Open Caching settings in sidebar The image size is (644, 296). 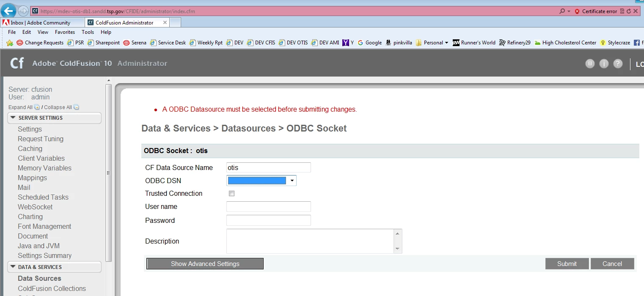[x=30, y=148]
